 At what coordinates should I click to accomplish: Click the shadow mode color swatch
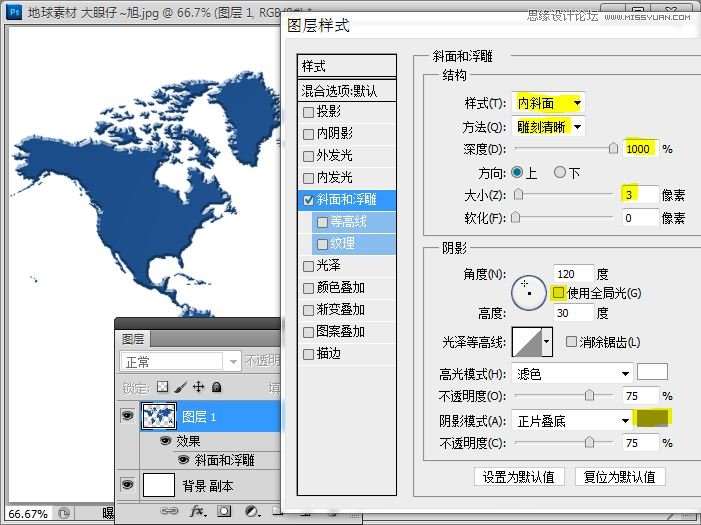pyautogui.click(x=652, y=419)
